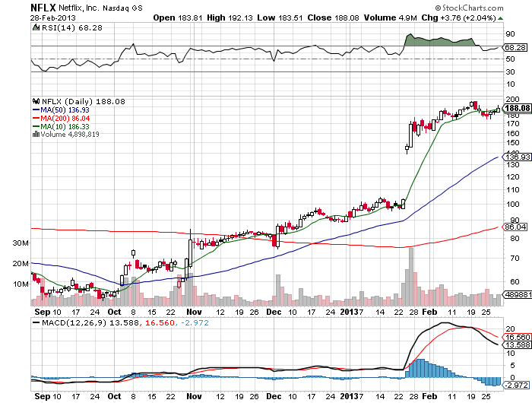Click the High 192.13 value
Image resolution: width=532 pixels, height=403 pixels.
[230, 17]
